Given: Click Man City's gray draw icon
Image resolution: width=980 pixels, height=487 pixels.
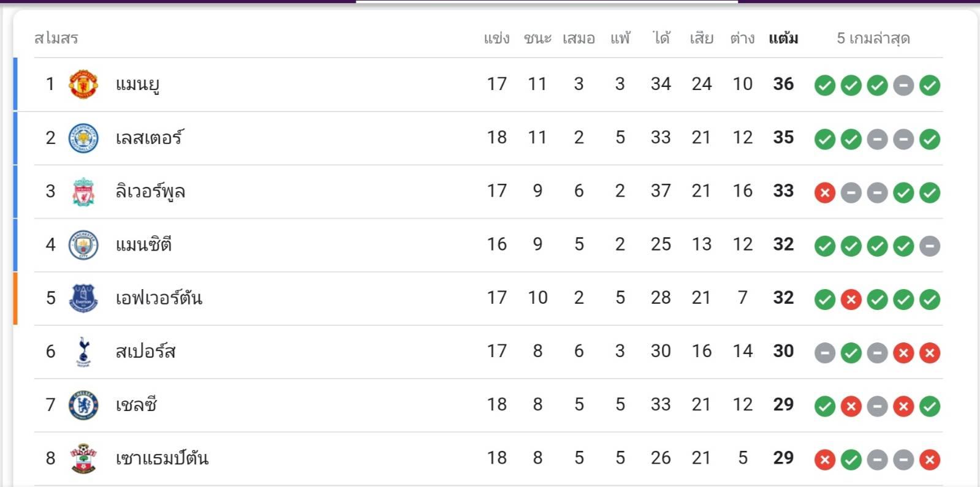Looking at the screenshot, I should pos(929,246).
